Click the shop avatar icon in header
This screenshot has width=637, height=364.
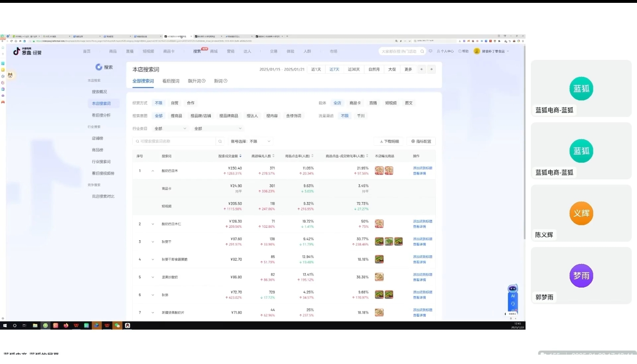coord(477,51)
